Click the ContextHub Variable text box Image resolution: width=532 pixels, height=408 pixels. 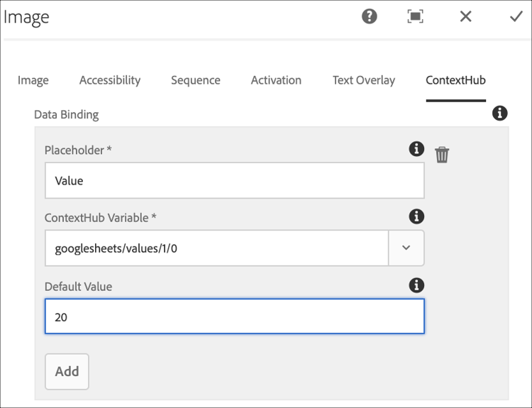(x=216, y=248)
